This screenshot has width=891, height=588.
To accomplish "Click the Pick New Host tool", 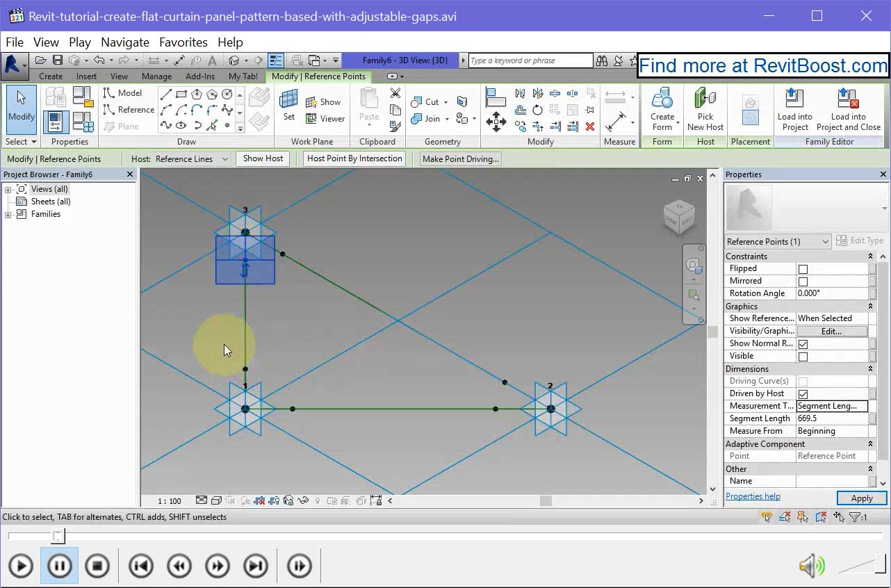I will 705,109.
